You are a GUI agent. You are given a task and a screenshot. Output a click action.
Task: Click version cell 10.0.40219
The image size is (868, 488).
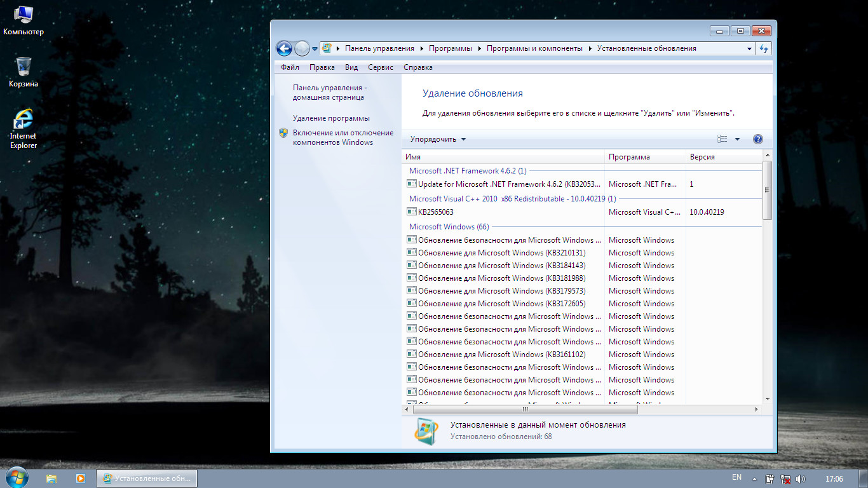pyautogui.click(x=707, y=212)
